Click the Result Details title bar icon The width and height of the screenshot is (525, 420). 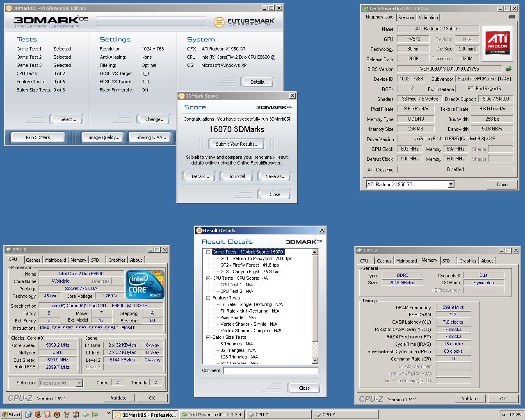pyautogui.click(x=199, y=230)
